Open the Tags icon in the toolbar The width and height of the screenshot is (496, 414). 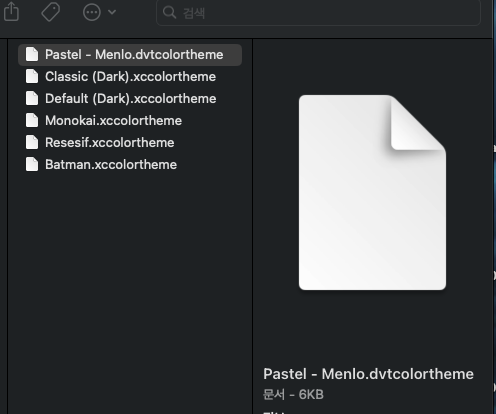[50, 12]
